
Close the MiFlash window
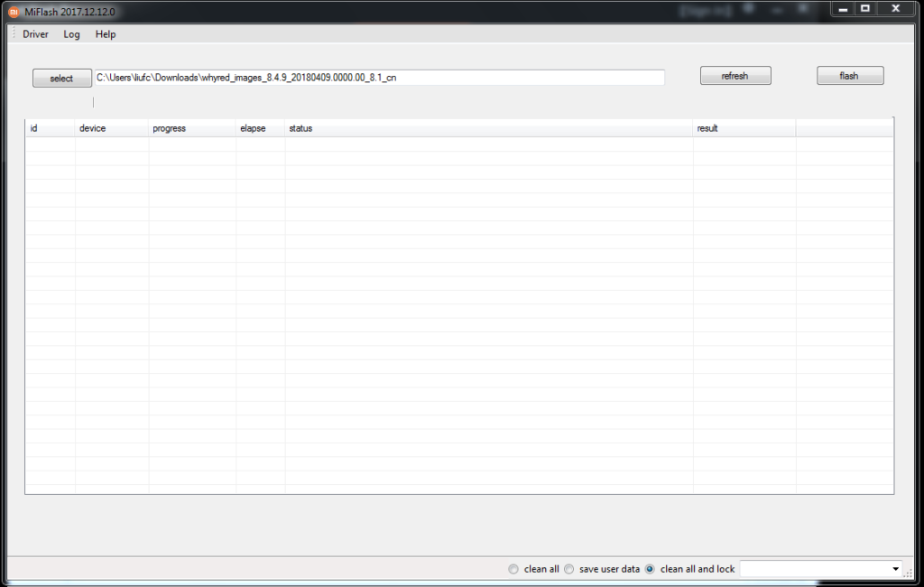click(x=895, y=9)
